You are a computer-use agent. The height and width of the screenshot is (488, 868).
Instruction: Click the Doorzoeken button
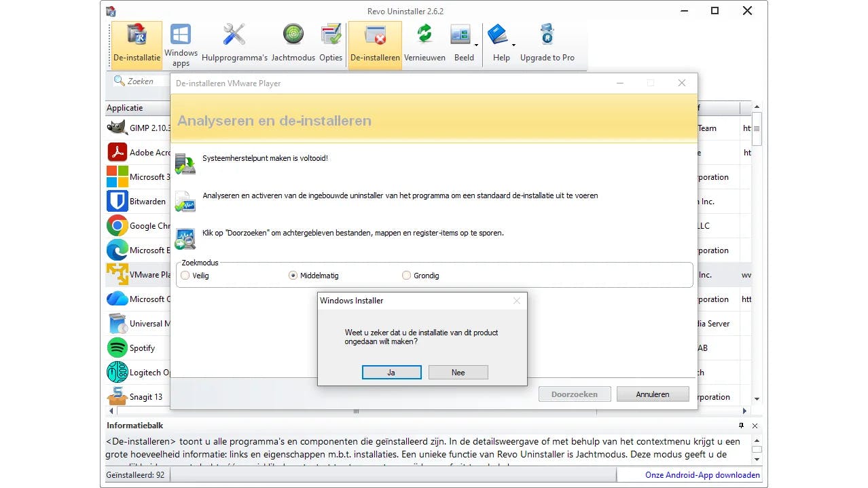[x=575, y=394]
